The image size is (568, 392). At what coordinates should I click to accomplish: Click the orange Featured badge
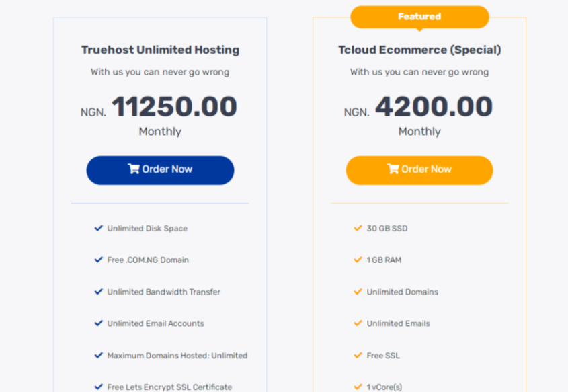pyautogui.click(x=419, y=17)
